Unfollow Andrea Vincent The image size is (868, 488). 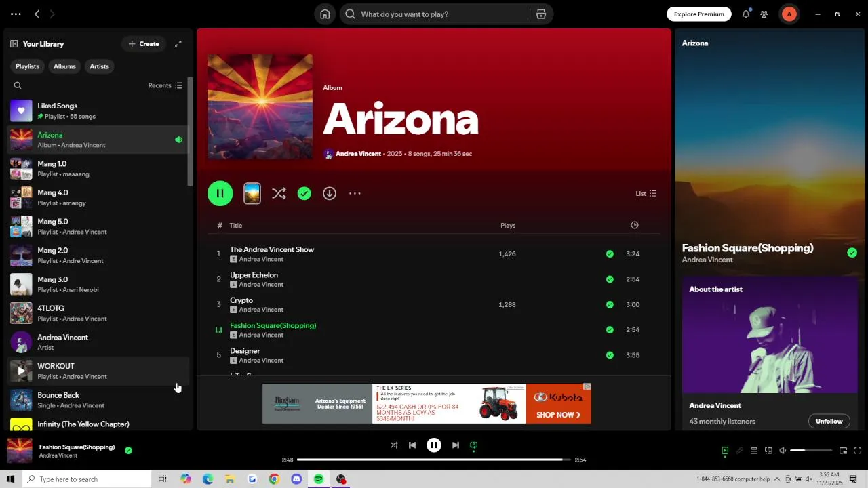point(829,421)
